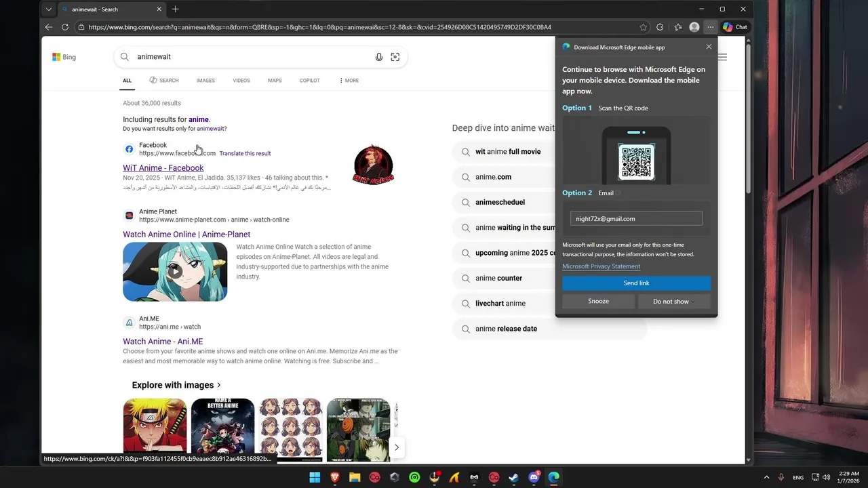Click the Bing logo
The height and width of the screenshot is (488, 868).
click(64, 57)
